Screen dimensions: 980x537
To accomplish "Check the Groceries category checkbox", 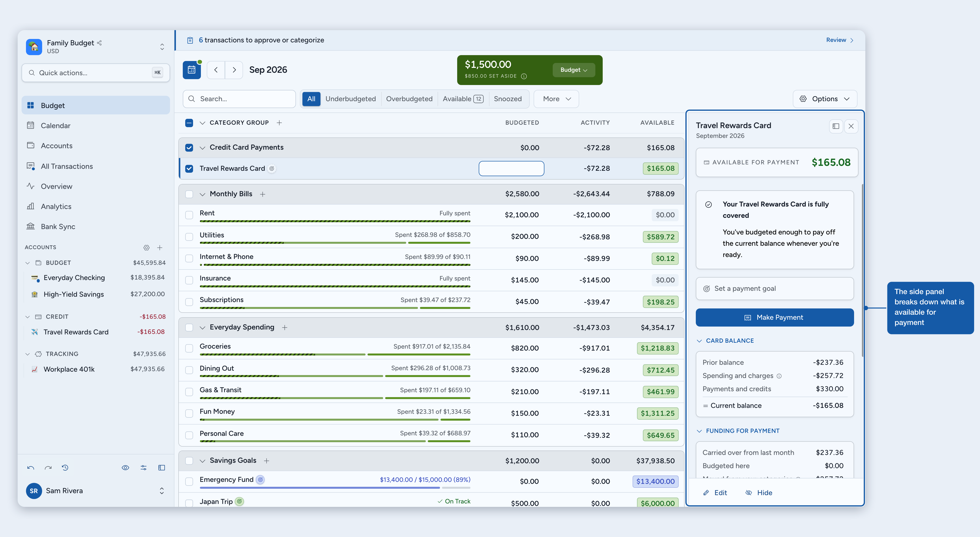I will point(189,348).
